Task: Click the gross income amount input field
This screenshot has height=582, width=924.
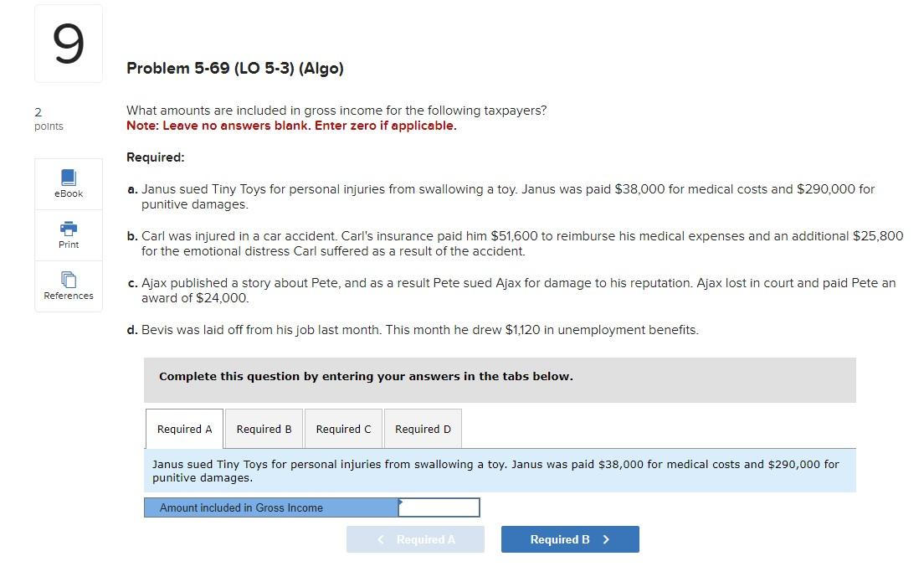Action: tap(439, 507)
